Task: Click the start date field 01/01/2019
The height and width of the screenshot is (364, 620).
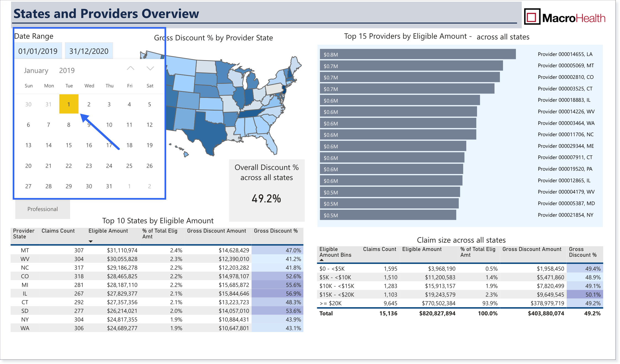Action: point(38,51)
